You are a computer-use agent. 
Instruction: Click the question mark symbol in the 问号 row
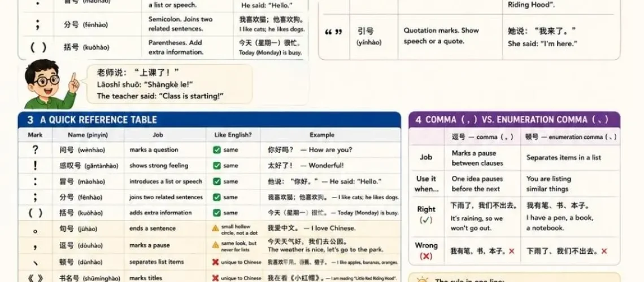pyautogui.click(x=36, y=149)
